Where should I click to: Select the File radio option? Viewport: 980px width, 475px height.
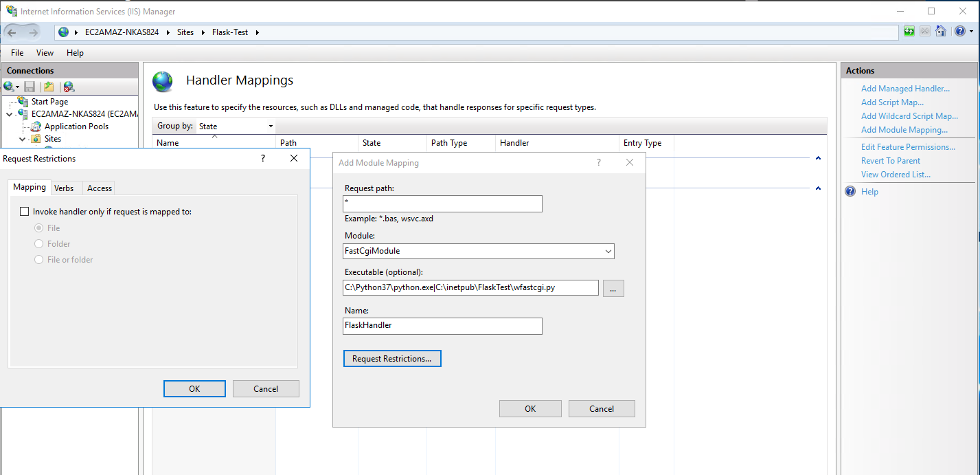pos(39,228)
